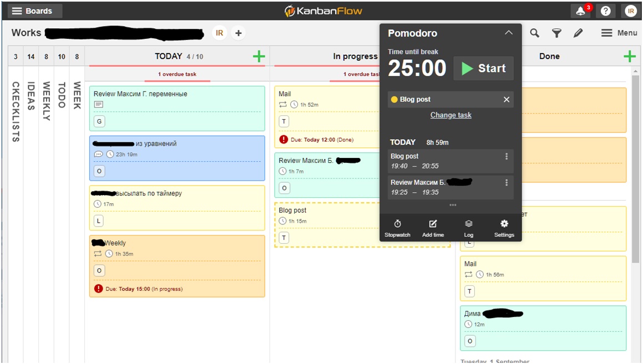Open the из уравнений card

pyautogui.click(x=177, y=158)
